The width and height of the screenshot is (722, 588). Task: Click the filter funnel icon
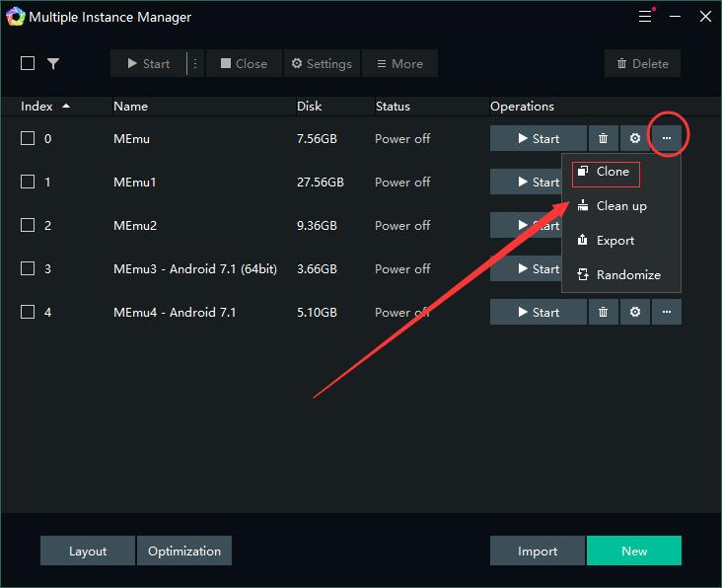pos(53,64)
